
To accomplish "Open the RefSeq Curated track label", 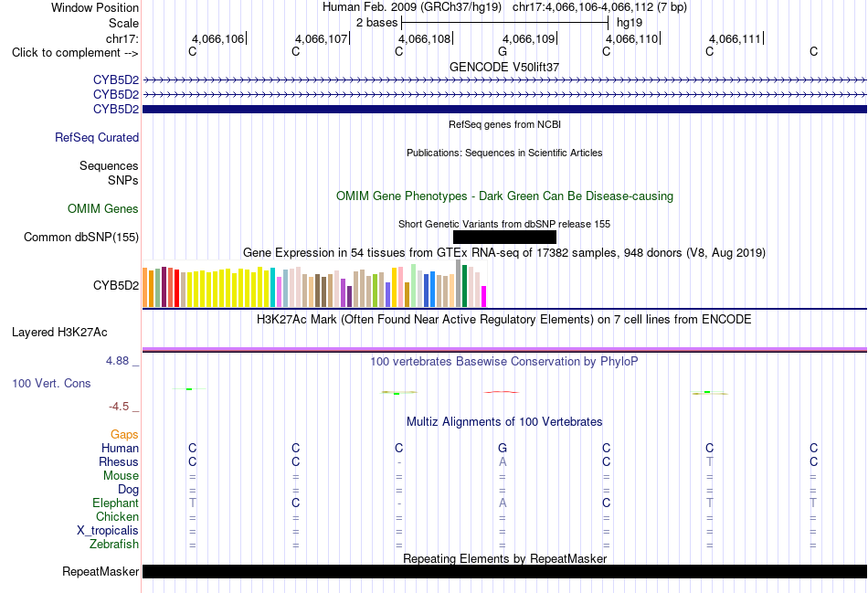I will (x=97, y=137).
